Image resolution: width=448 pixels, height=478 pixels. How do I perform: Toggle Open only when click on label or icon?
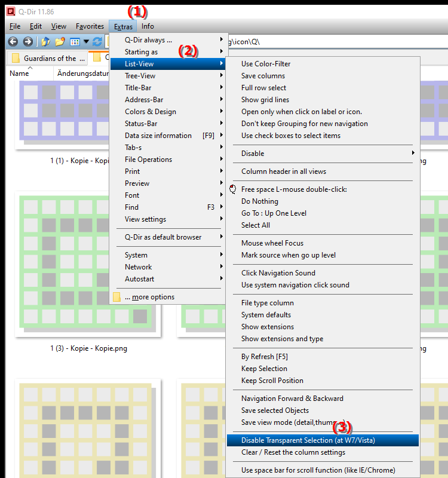(323, 112)
